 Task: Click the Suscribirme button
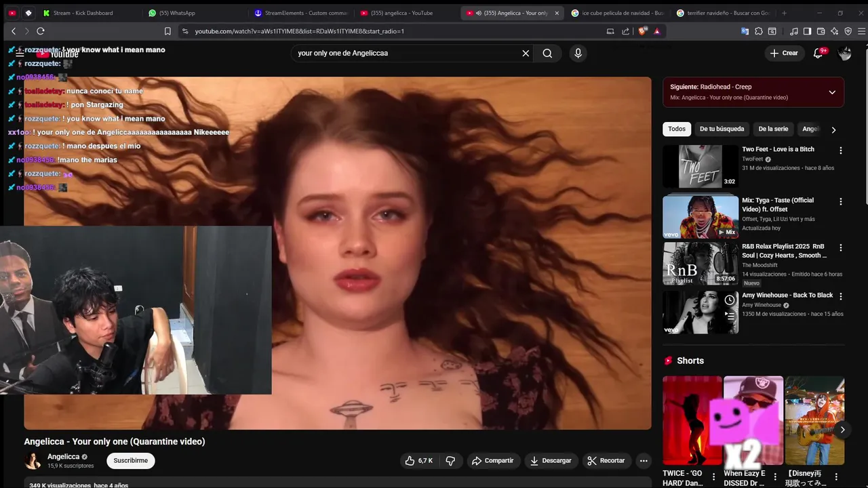pyautogui.click(x=130, y=461)
